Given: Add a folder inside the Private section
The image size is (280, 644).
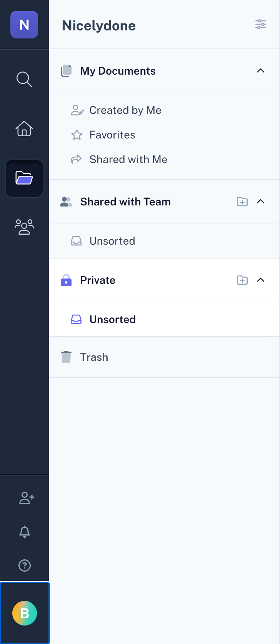Looking at the screenshot, I should click(242, 280).
